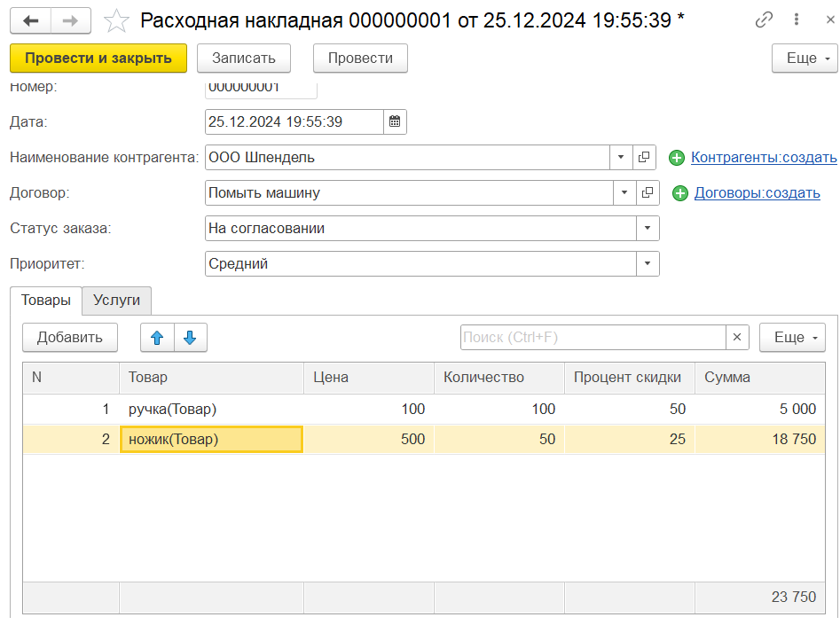Go back with the left arrow button
This screenshot has width=840, height=625.
(x=30, y=21)
